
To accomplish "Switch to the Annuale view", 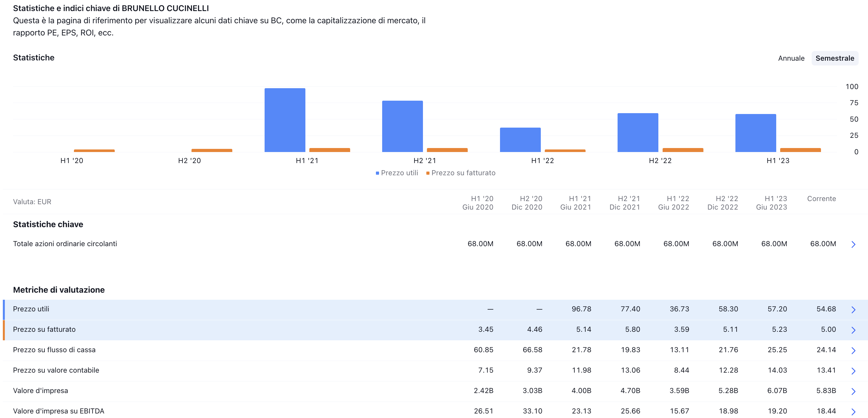I will 791,58.
